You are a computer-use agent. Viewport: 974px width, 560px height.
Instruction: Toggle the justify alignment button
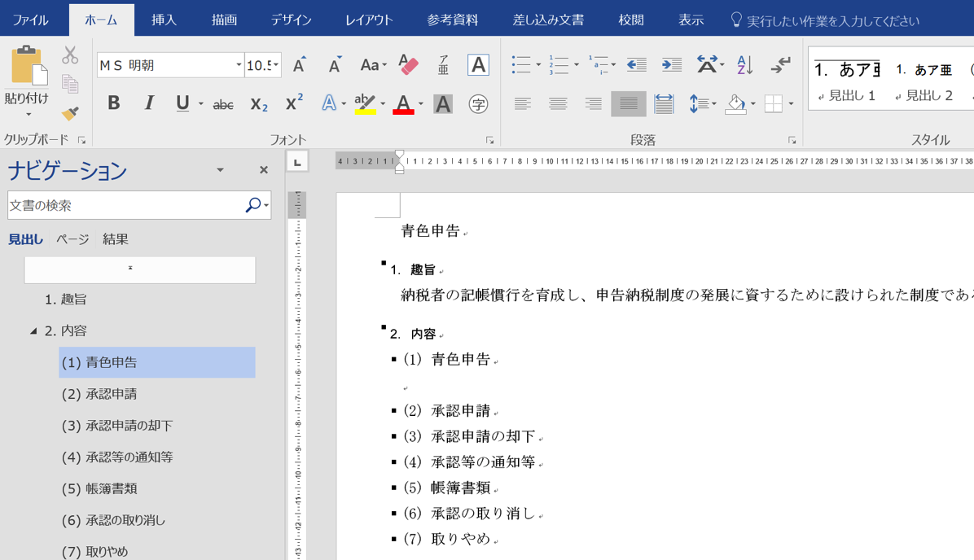pyautogui.click(x=628, y=104)
